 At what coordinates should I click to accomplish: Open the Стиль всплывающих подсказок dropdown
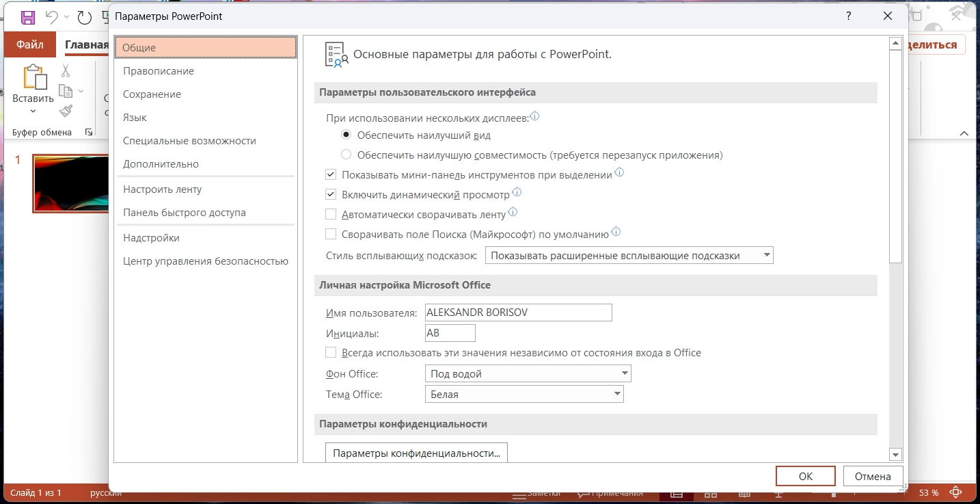point(629,256)
